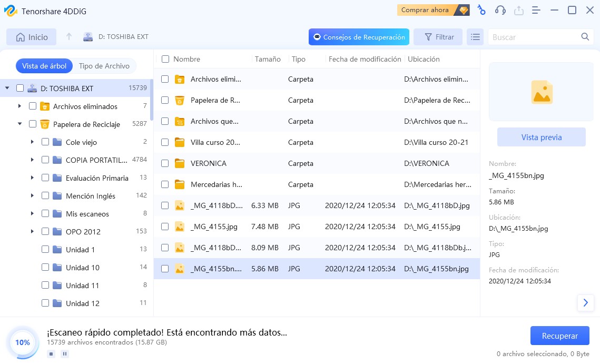Expand the Evaluación Primaria tree node
Viewport: 600px width, 364px height.
pos(32,178)
